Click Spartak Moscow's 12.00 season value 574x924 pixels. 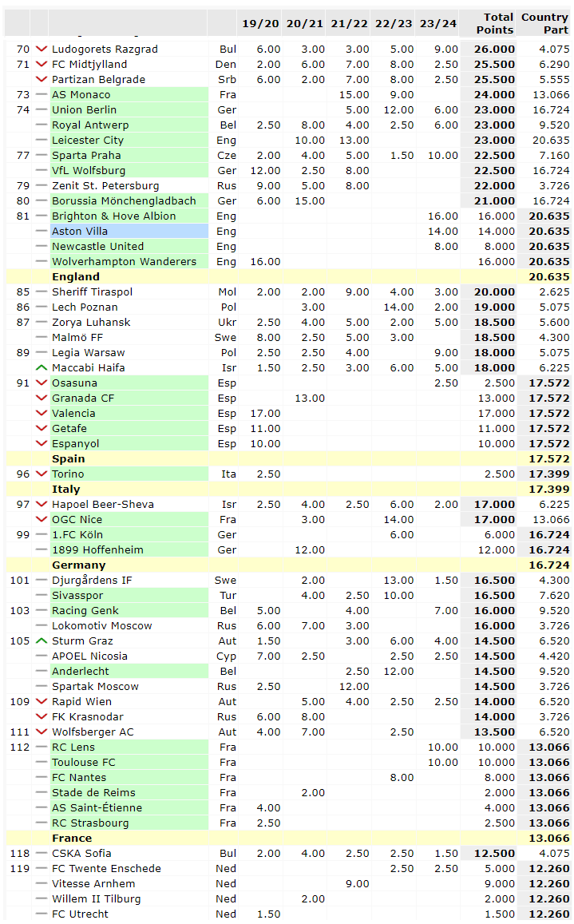(x=354, y=686)
